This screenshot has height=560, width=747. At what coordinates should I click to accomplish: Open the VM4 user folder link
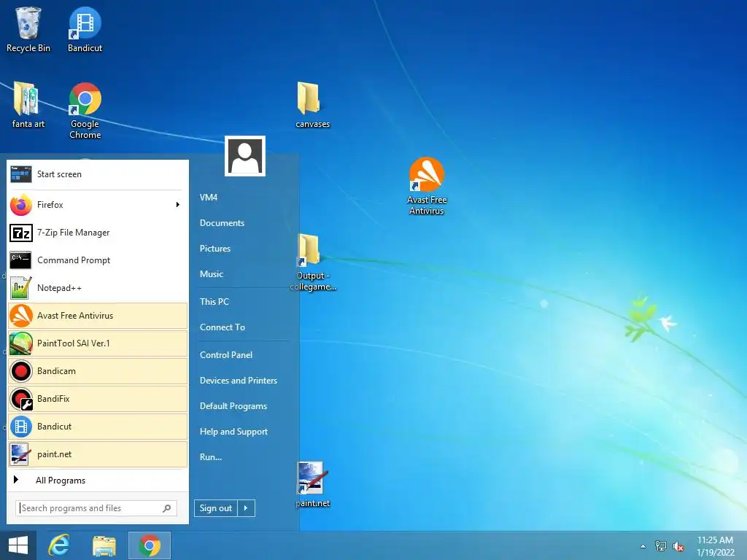(209, 197)
